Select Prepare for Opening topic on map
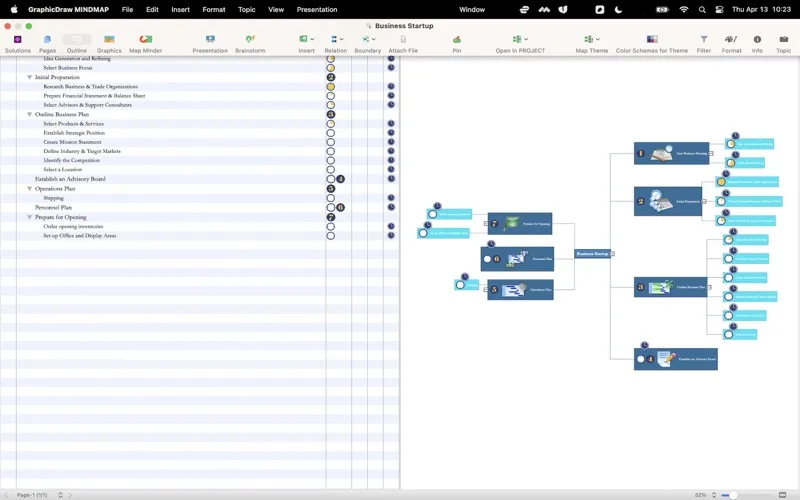 coord(520,223)
